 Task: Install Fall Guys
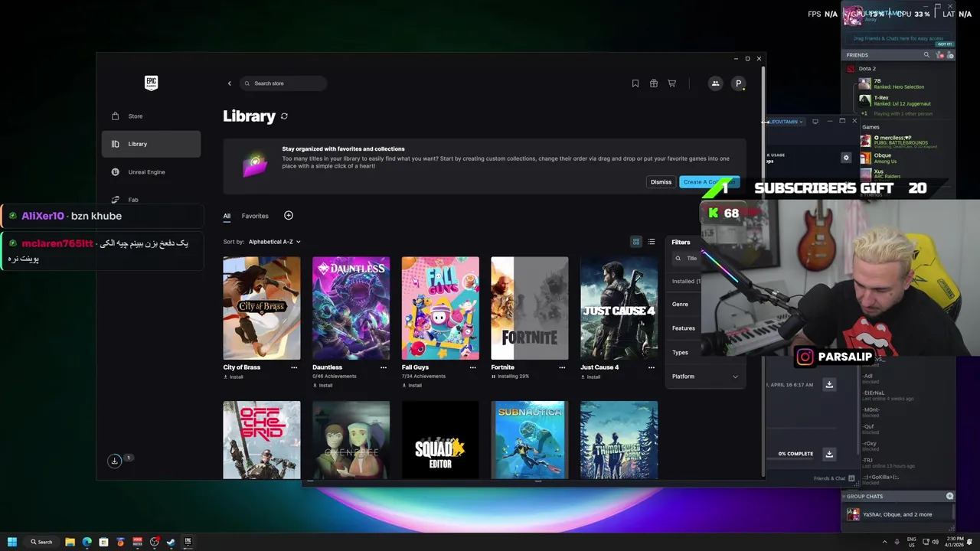(x=412, y=385)
